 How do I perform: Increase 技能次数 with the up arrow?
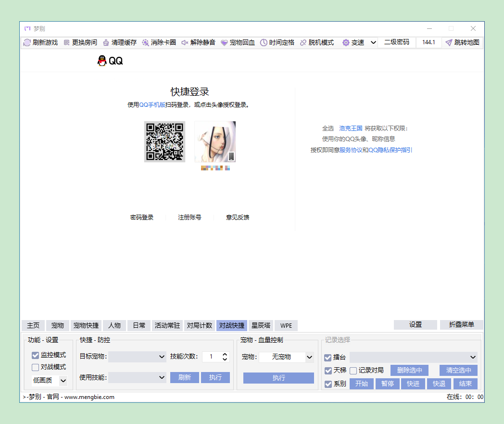tap(225, 355)
